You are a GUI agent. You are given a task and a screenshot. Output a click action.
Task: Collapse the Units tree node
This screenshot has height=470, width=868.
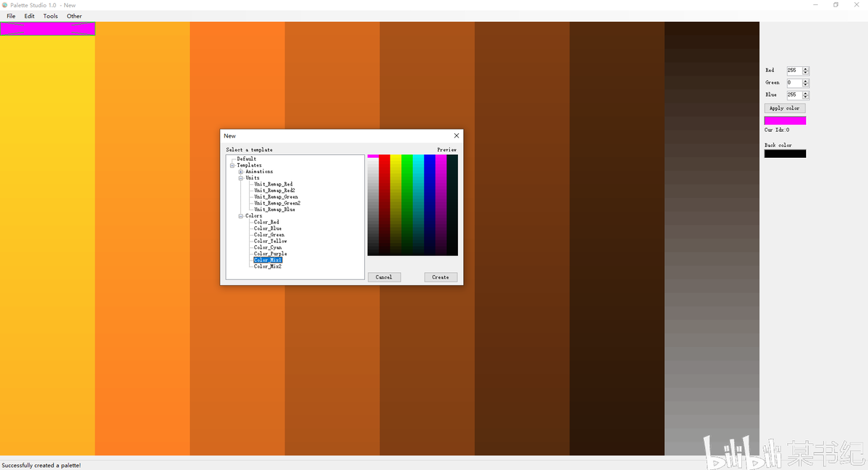pyautogui.click(x=241, y=178)
